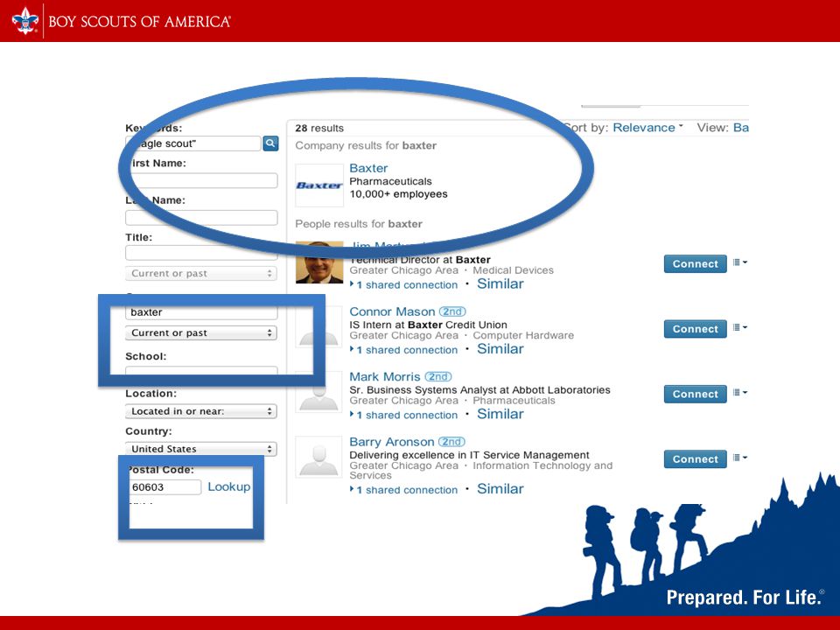This screenshot has width=840, height=630.
Task: Open the list menu icon in Connor Mason's row
Action: click(x=740, y=327)
